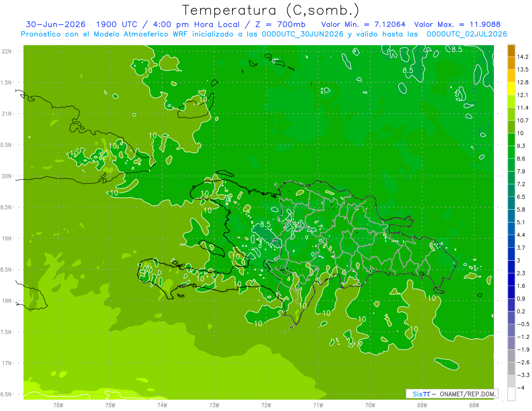
Task: Click the '10.7' colorbar value
Action: click(x=523, y=121)
